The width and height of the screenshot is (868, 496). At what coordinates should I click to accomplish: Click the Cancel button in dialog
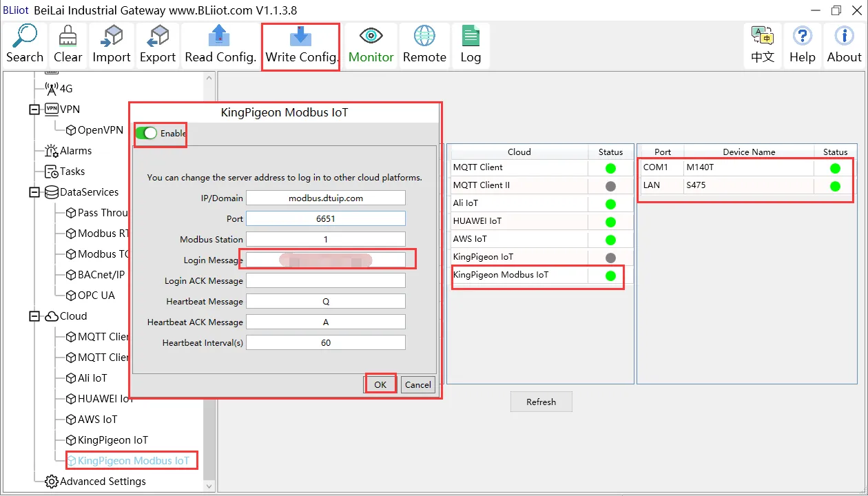pyautogui.click(x=417, y=384)
